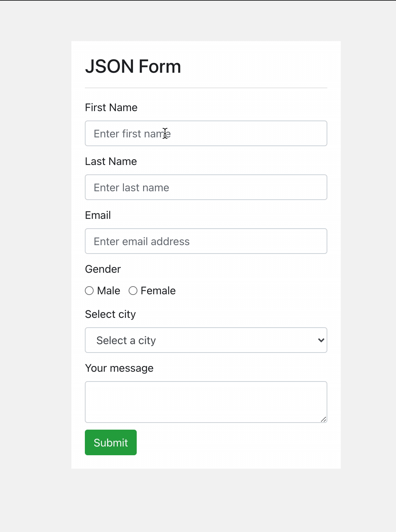Click the Last Name label text
Image resolution: width=396 pixels, height=532 pixels.
click(x=111, y=161)
